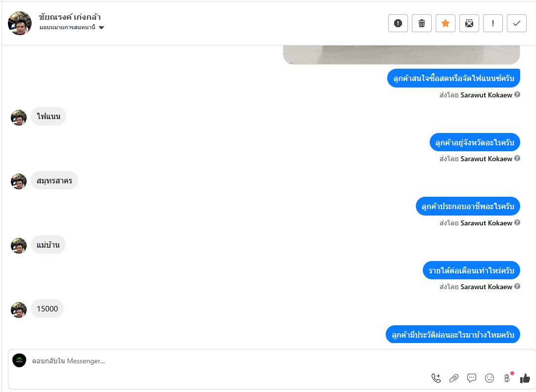Send a thumbs-up like

pos(525,378)
